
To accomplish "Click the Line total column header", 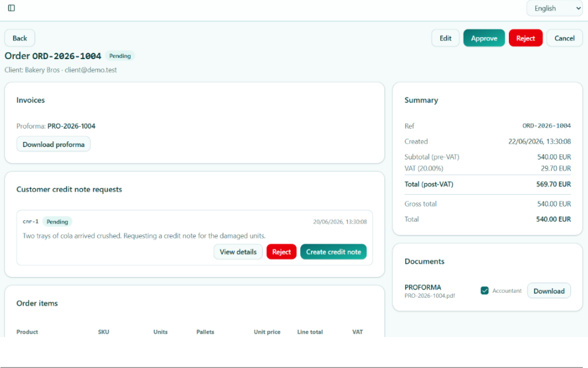I will coord(310,332).
